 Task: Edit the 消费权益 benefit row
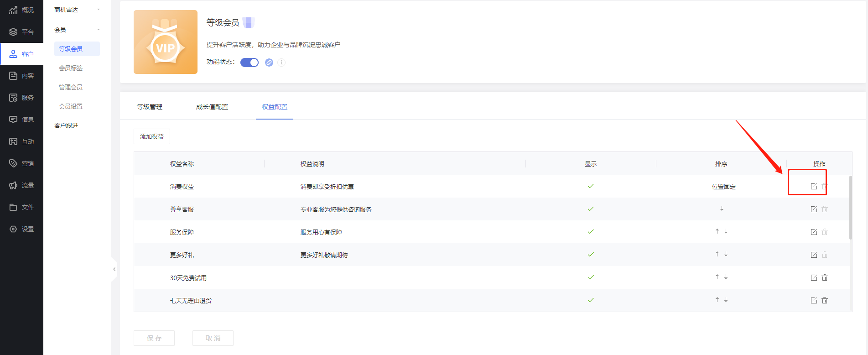tap(814, 186)
